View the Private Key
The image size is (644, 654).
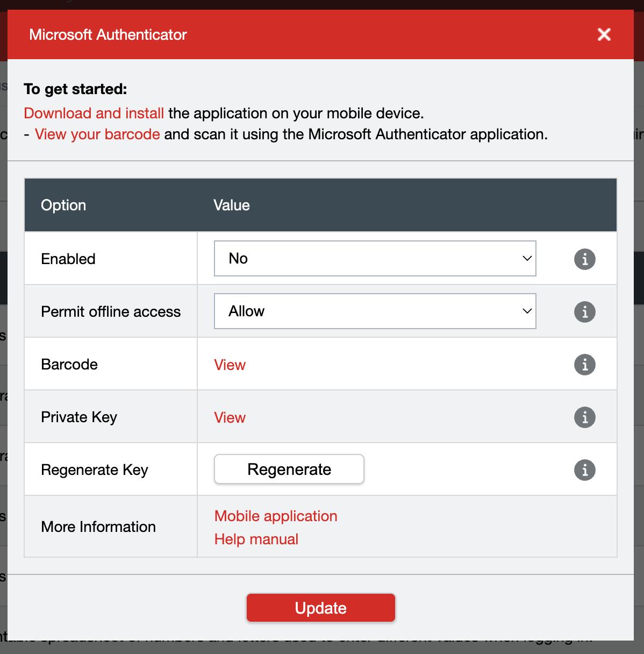(230, 417)
